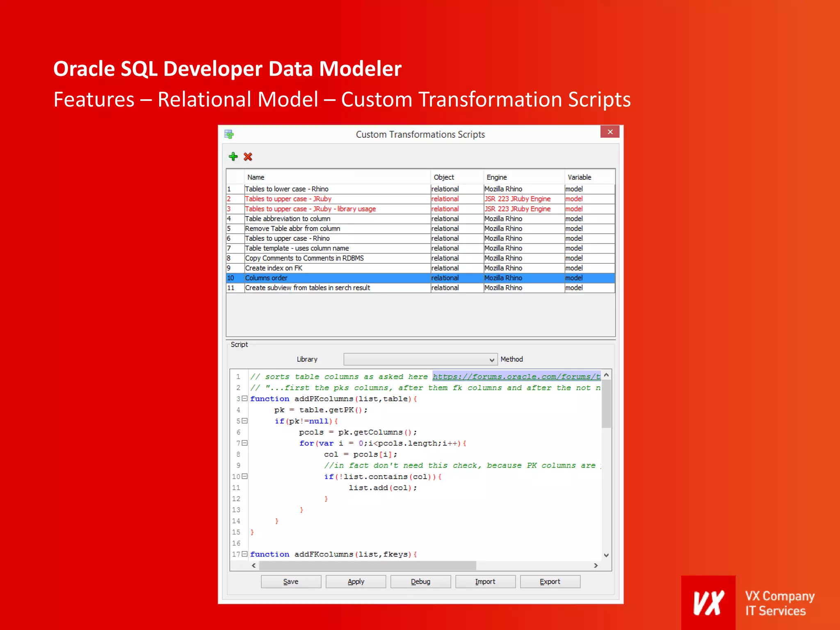
Task: Collapse the list.contains if fold on line 10
Action: click(x=245, y=476)
